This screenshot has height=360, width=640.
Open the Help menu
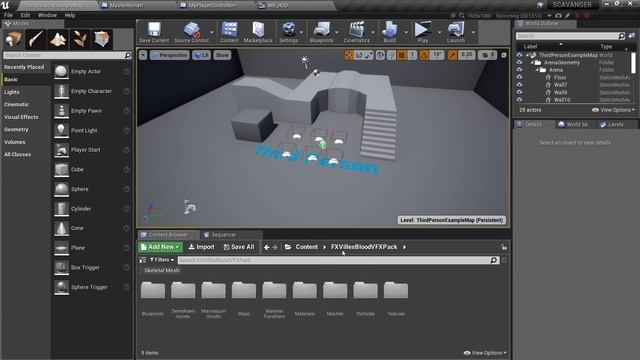[x=70, y=15]
